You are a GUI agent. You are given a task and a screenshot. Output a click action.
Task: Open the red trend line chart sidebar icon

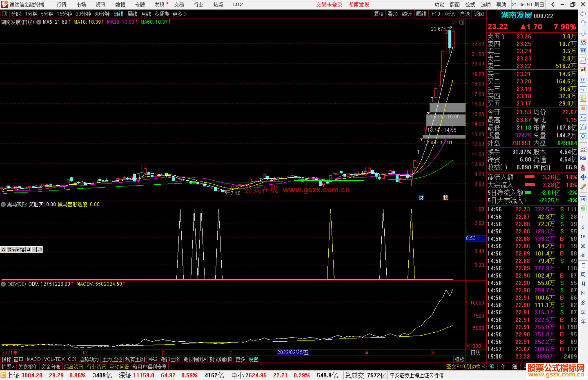coord(583,61)
